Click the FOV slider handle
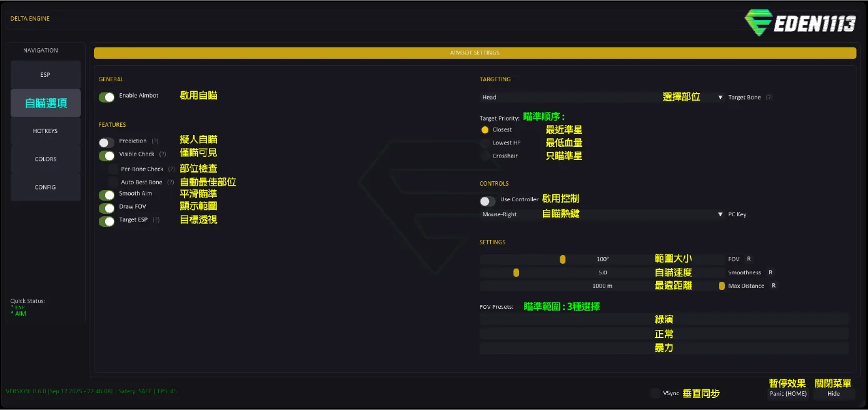Image resolution: width=868 pixels, height=410 pixels. tap(563, 259)
